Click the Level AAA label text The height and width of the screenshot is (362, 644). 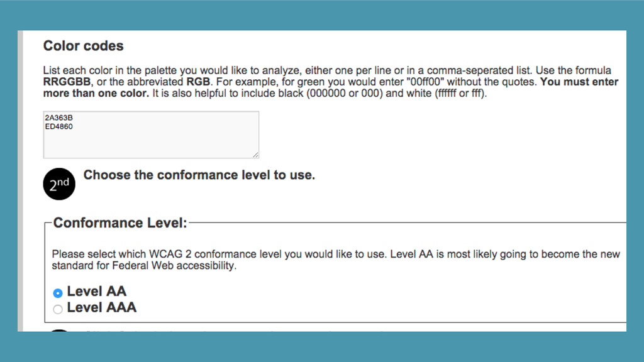(x=101, y=307)
